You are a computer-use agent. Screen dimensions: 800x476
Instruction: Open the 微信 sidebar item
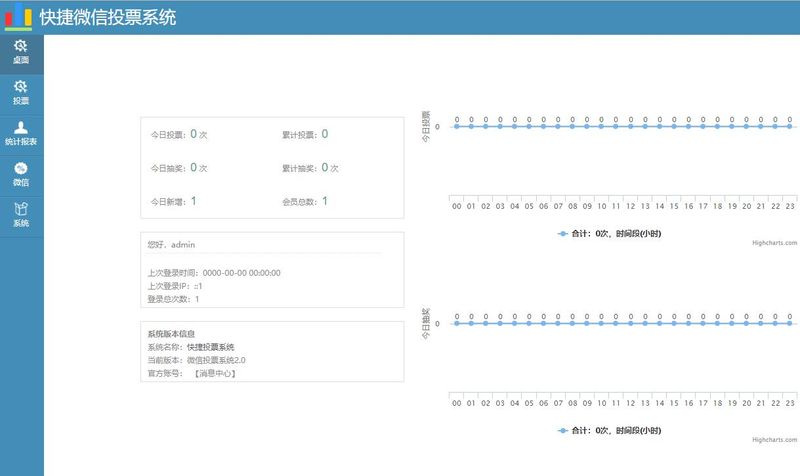(x=21, y=176)
